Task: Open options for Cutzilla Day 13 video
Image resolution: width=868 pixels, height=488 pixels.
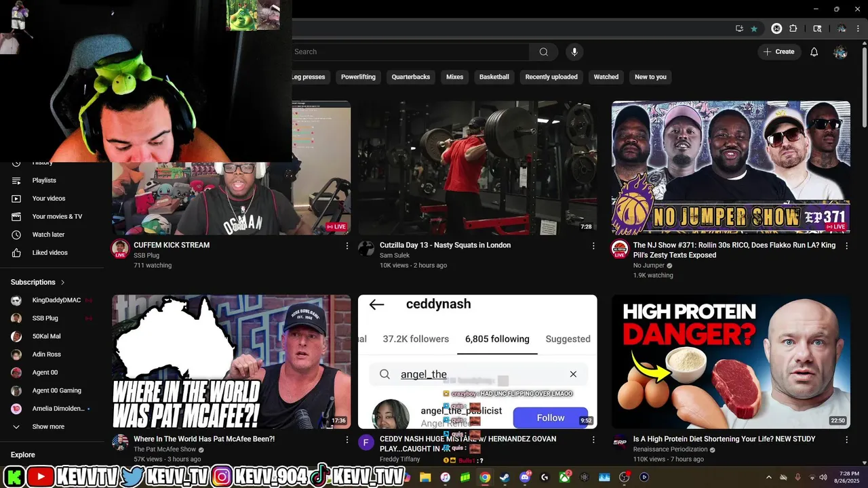Action: coord(593,245)
